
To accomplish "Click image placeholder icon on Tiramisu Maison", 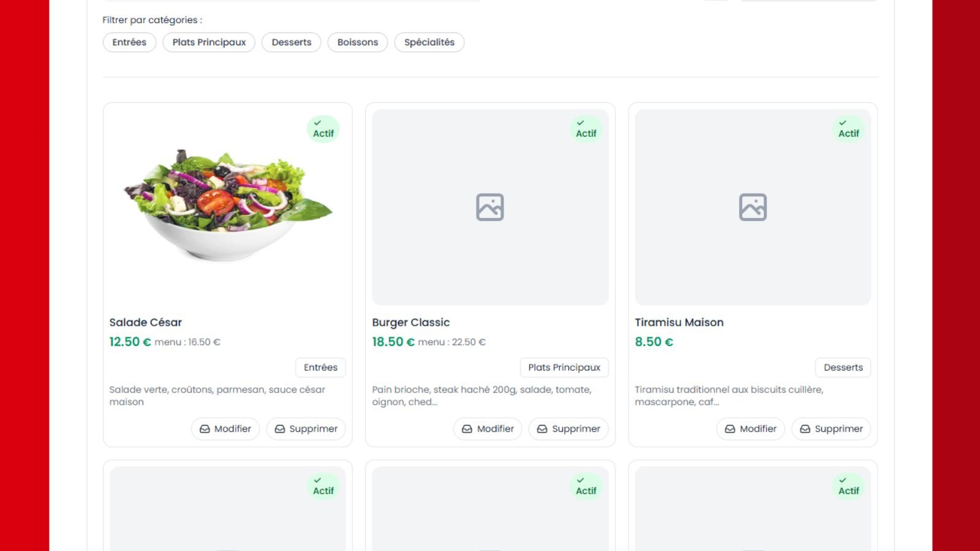I will coord(753,208).
